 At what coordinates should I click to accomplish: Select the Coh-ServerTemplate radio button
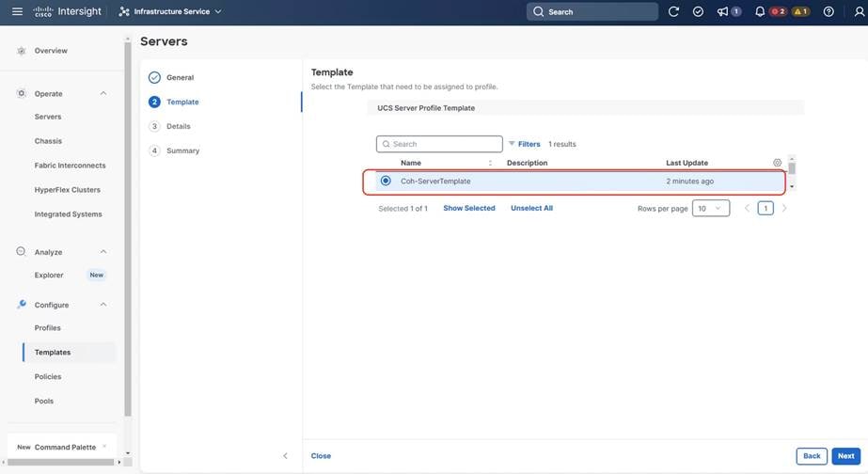386,181
